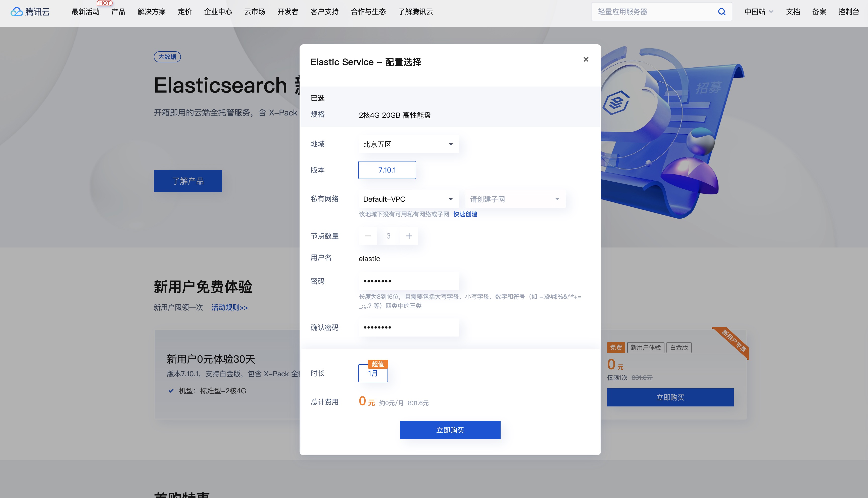Click the 快速创建 link
The height and width of the screenshot is (498, 868).
point(465,214)
